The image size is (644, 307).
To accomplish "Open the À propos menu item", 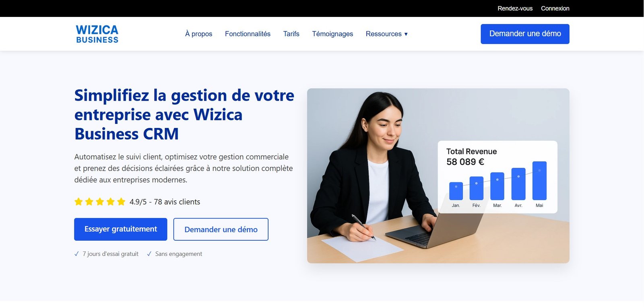I will [198, 34].
